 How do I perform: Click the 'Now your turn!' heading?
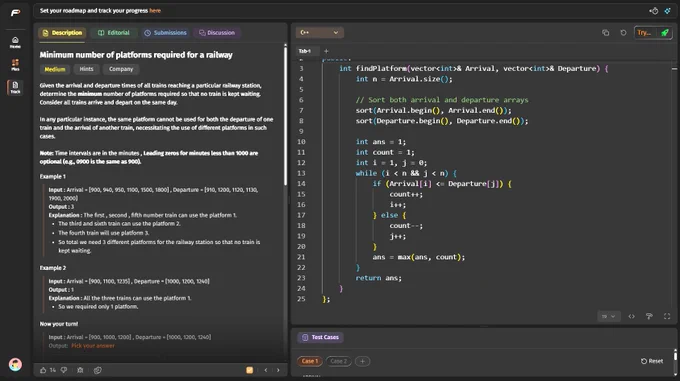pos(59,324)
